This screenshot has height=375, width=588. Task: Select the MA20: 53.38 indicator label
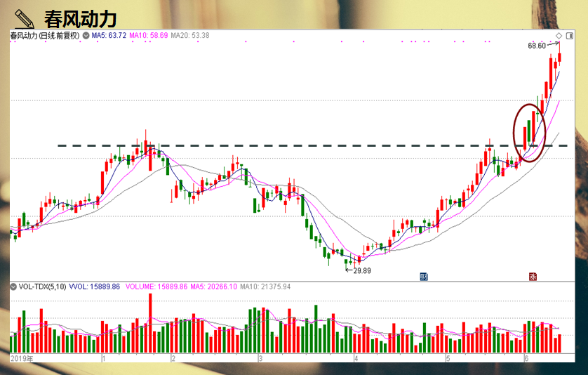coord(191,35)
